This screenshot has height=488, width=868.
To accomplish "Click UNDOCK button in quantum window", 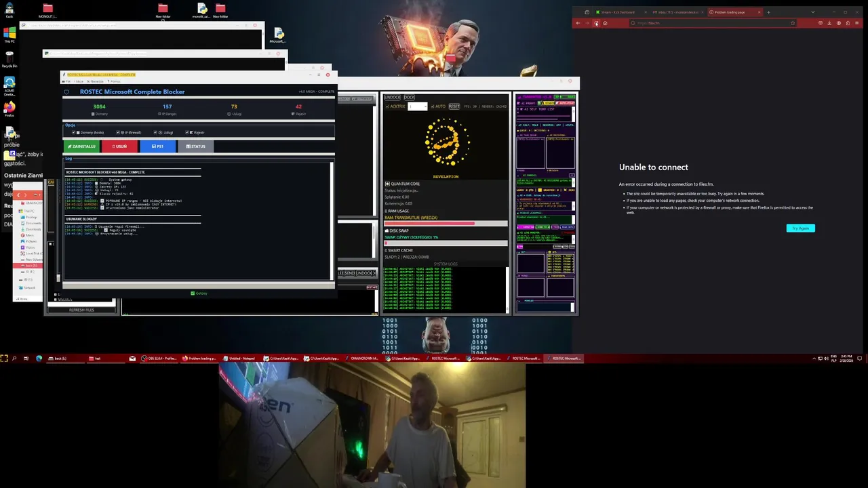I will point(393,98).
